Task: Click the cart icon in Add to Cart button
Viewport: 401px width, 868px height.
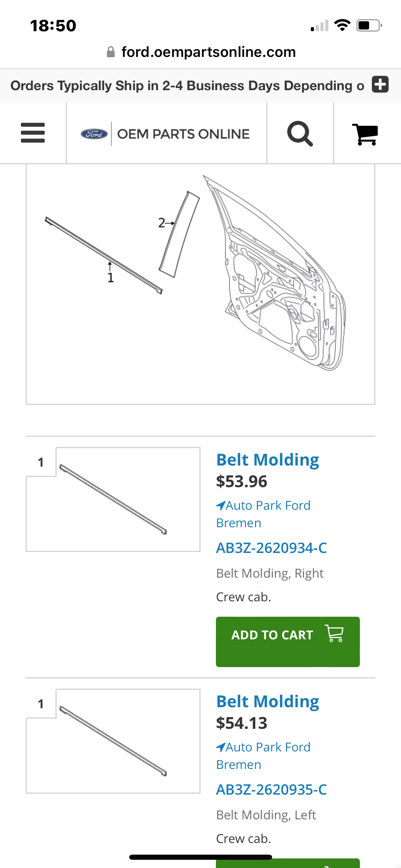Action: (334, 634)
